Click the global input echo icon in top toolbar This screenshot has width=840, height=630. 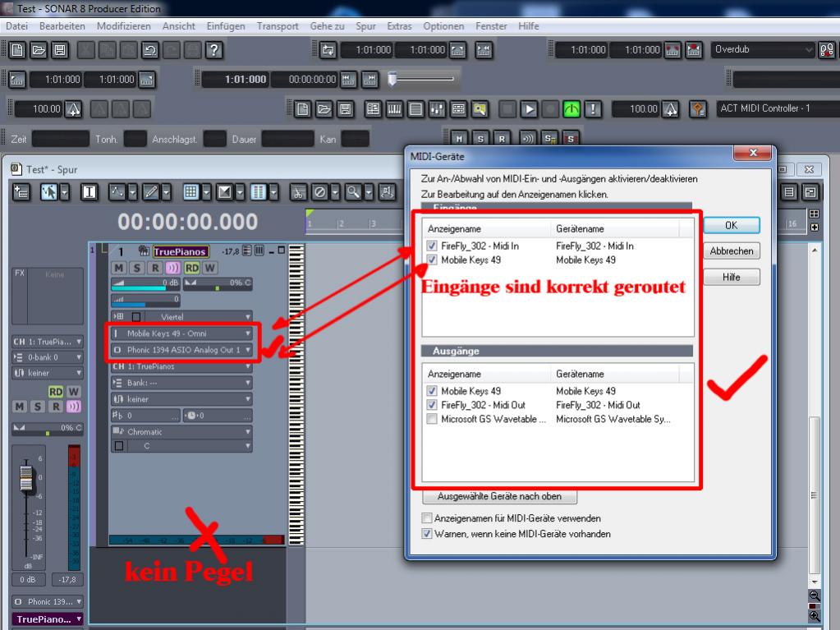[528, 138]
